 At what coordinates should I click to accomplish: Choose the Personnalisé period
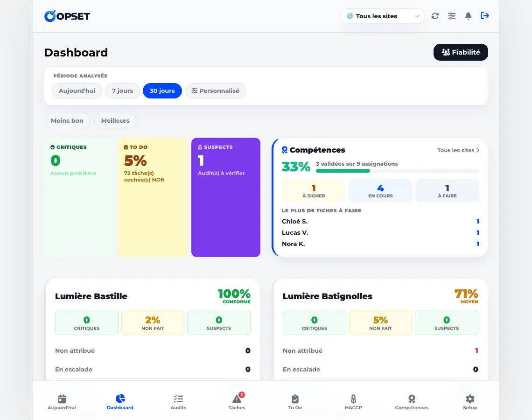(216, 91)
